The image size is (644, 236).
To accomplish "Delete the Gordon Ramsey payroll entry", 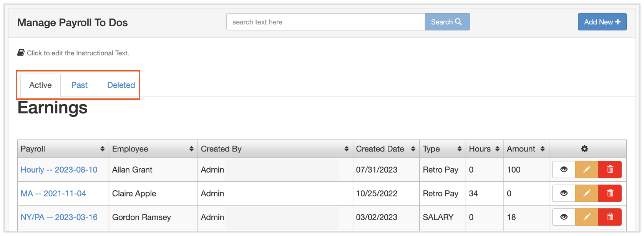I will point(610,217).
